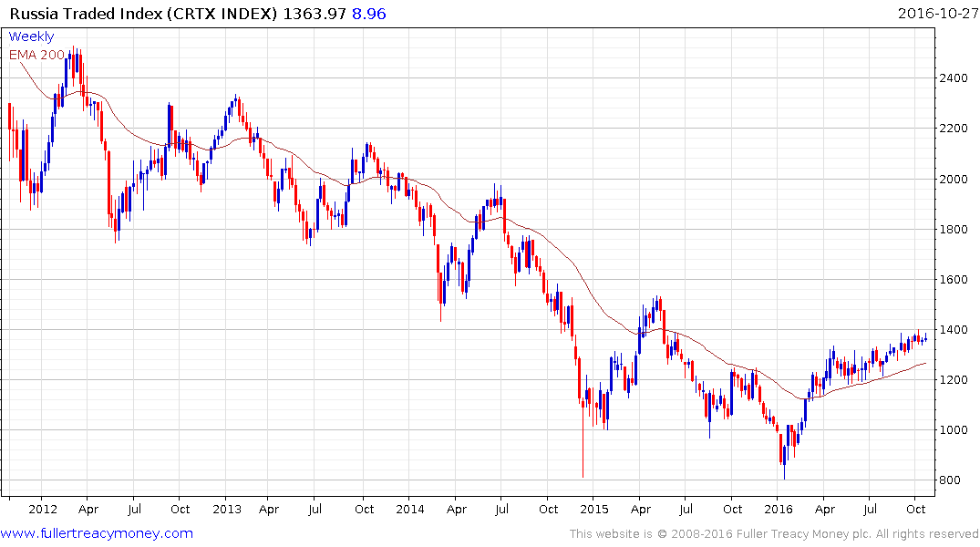Click the 'Weekly' timeframe label

tap(31, 36)
